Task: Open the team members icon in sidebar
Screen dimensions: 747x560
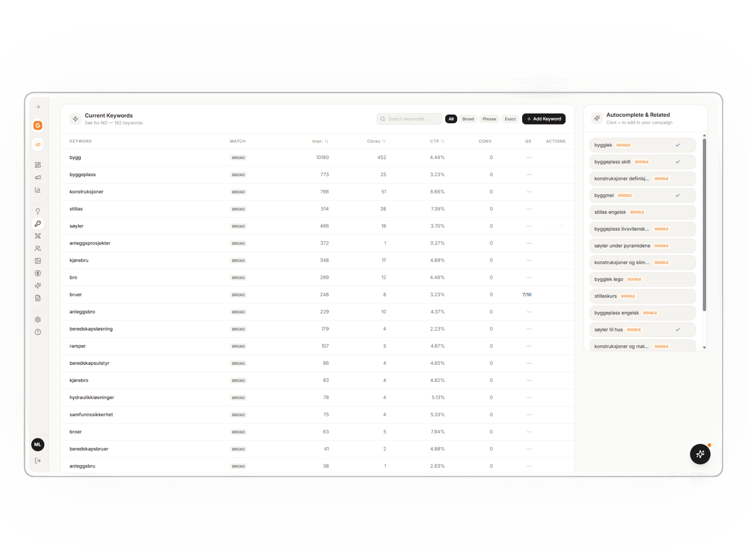Action: click(37, 248)
